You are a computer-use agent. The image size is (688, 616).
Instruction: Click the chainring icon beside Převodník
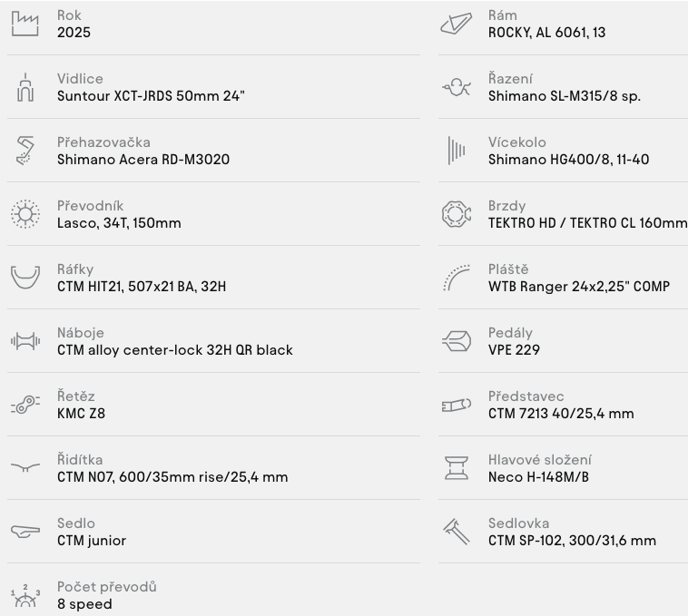[x=25, y=214]
